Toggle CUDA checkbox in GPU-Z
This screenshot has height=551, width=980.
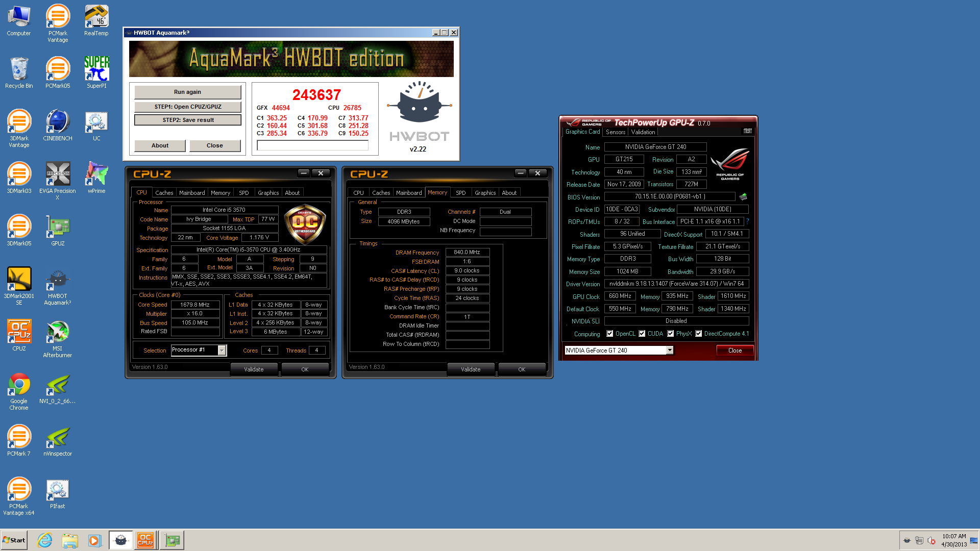(642, 334)
